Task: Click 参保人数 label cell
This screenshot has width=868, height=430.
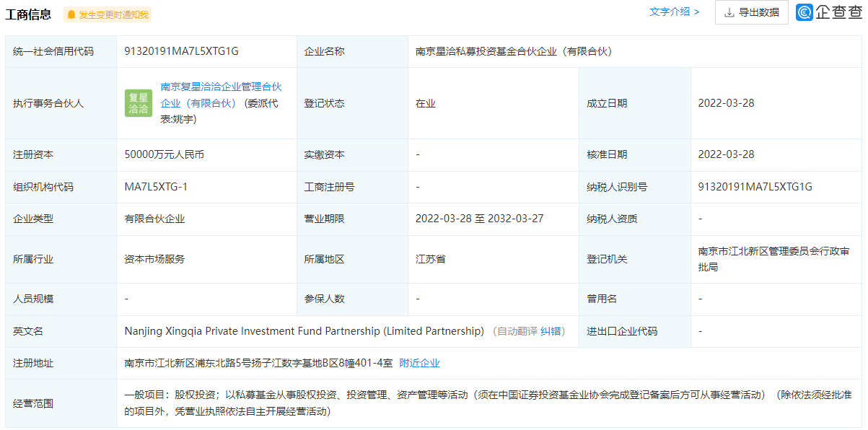Action: 352,299
